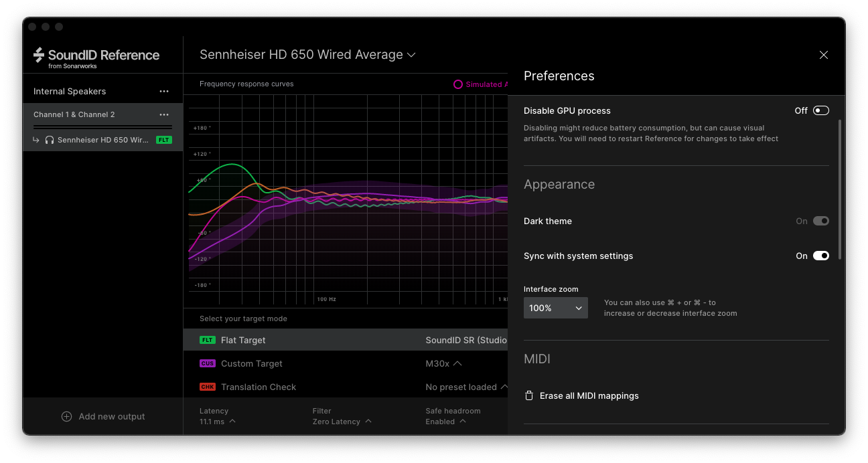
Task: Select Translation Check mode
Action: coord(346,387)
